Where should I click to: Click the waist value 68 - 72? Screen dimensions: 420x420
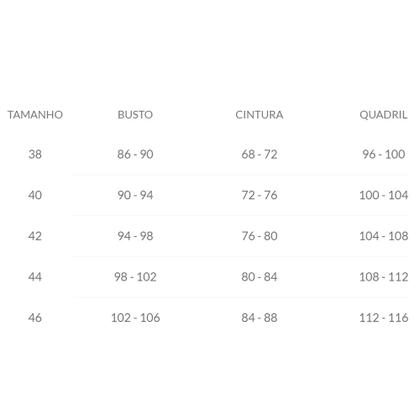tap(259, 154)
